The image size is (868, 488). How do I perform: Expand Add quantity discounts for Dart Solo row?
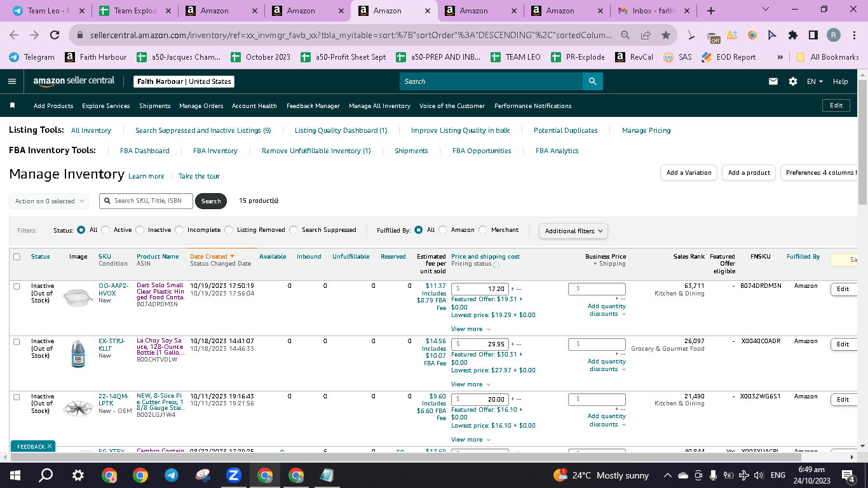pyautogui.click(x=607, y=310)
